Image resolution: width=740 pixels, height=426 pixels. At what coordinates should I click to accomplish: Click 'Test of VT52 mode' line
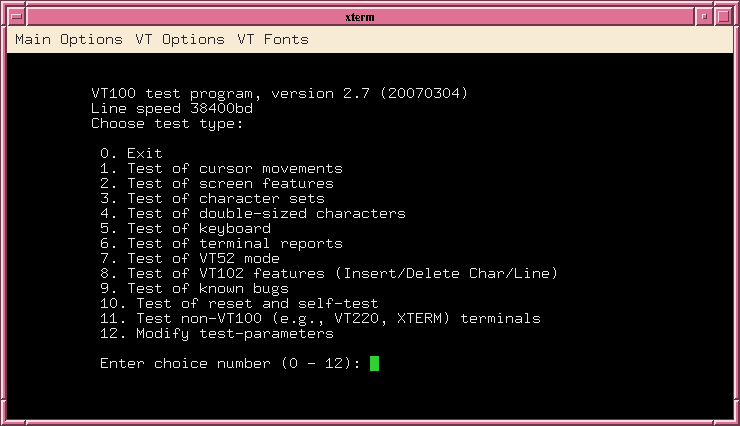pos(190,259)
